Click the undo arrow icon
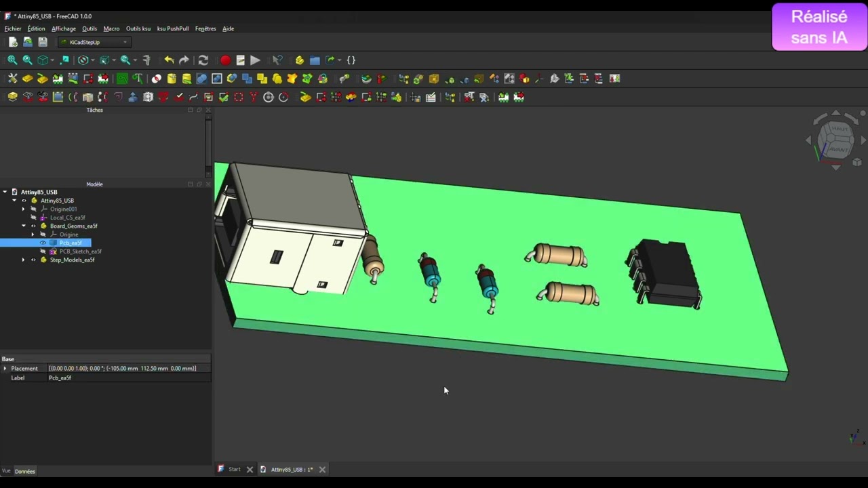 pos(169,60)
